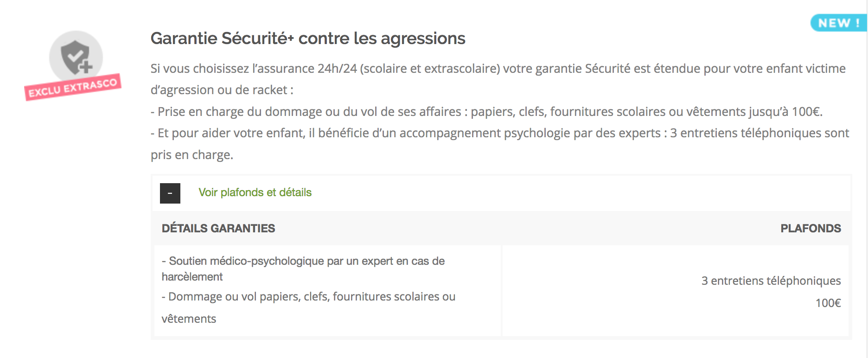Click the blue NEW ! badge
Viewport: 868px width, 358px height.
[x=838, y=23]
